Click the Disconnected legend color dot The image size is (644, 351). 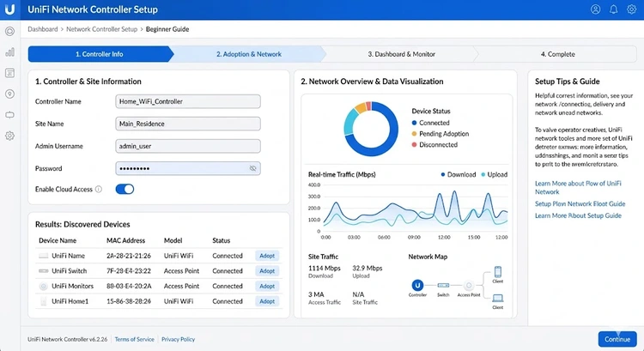[x=414, y=144]
